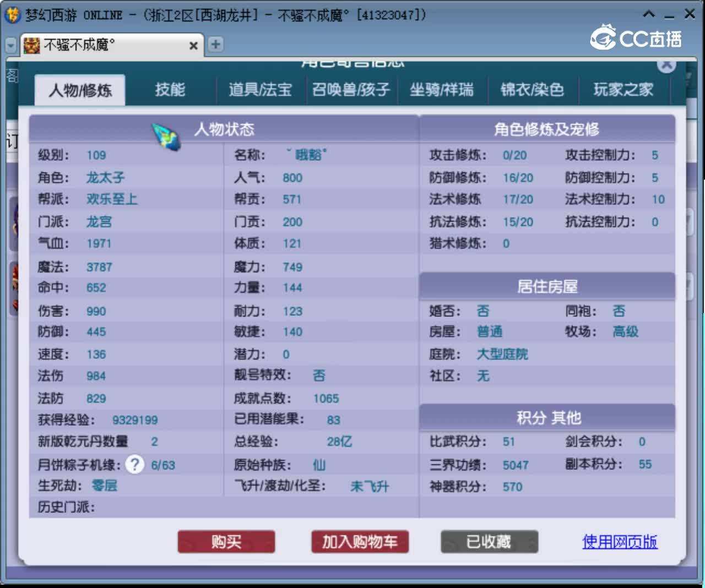This screenshot has height=588, width=705.
Task: Open a new tab with the plus button
Action: point(216,45)
